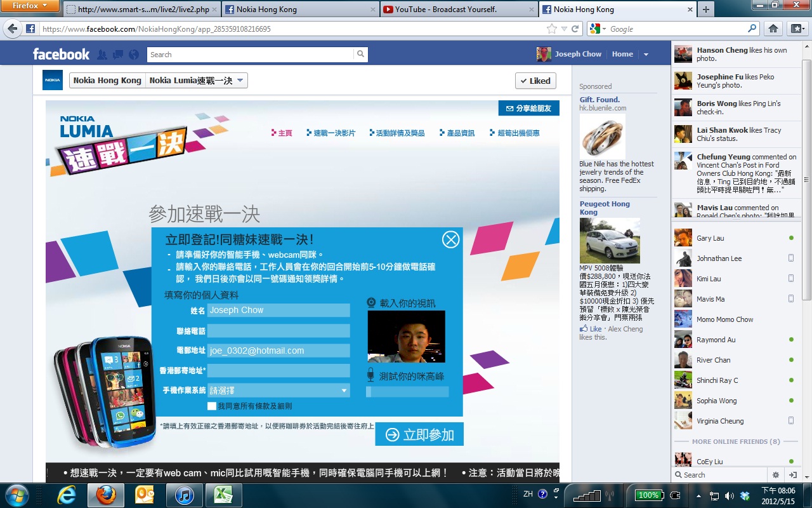The image size is (812, 508).
Task: Open the Facebook account dropdown arrow
Action: coord(646,55)
